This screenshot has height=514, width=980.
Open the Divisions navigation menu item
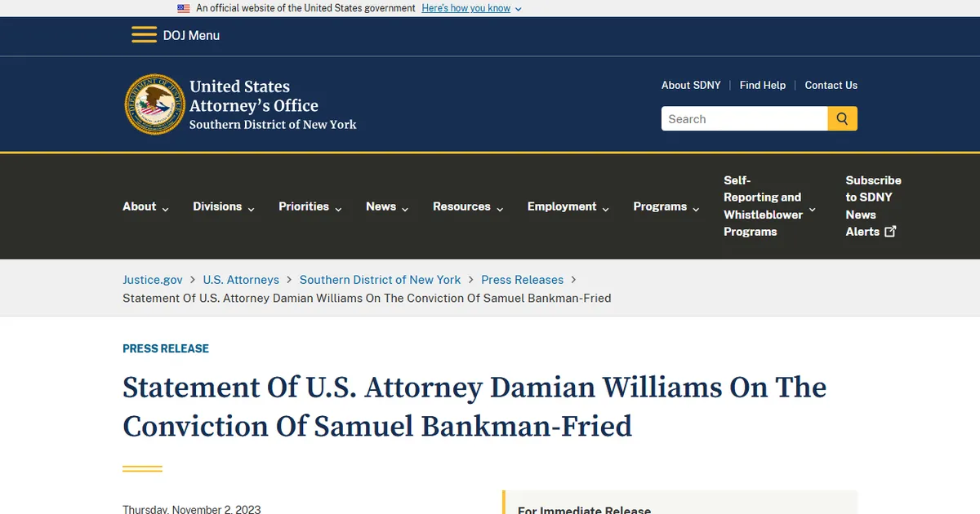pyautogui.click(x=217, y=206)
